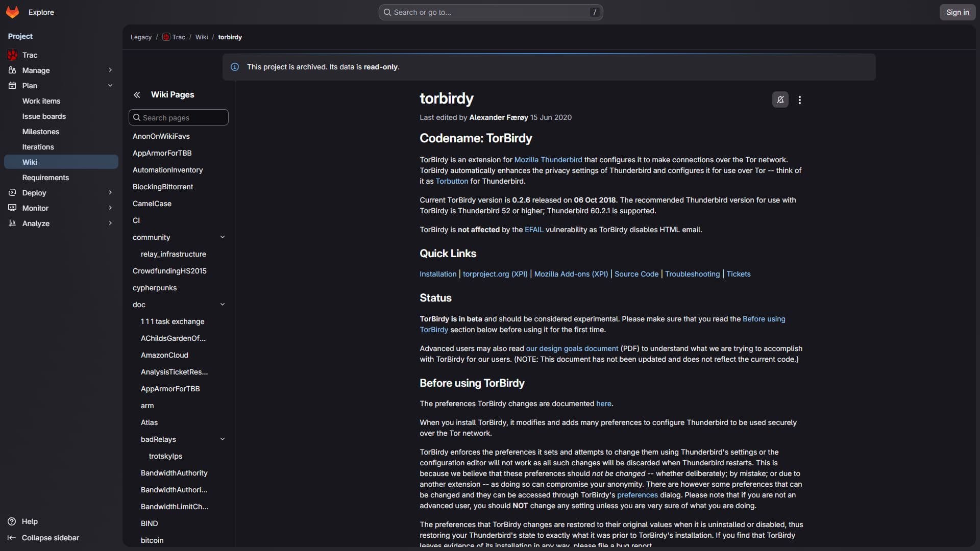Click the Deploy icon in sidebar
This screenshot has height=551, width=980.
12,193
